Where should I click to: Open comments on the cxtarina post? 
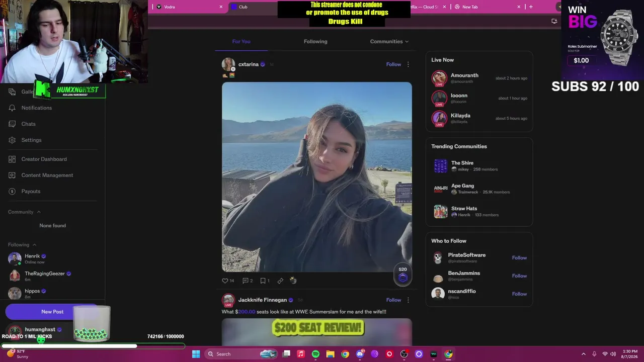tap(246, 281)
